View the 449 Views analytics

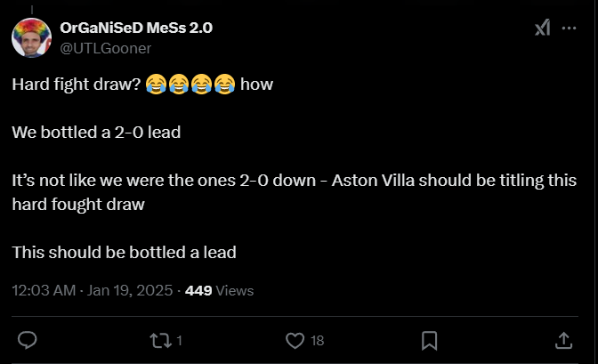(x=219, y=290)
